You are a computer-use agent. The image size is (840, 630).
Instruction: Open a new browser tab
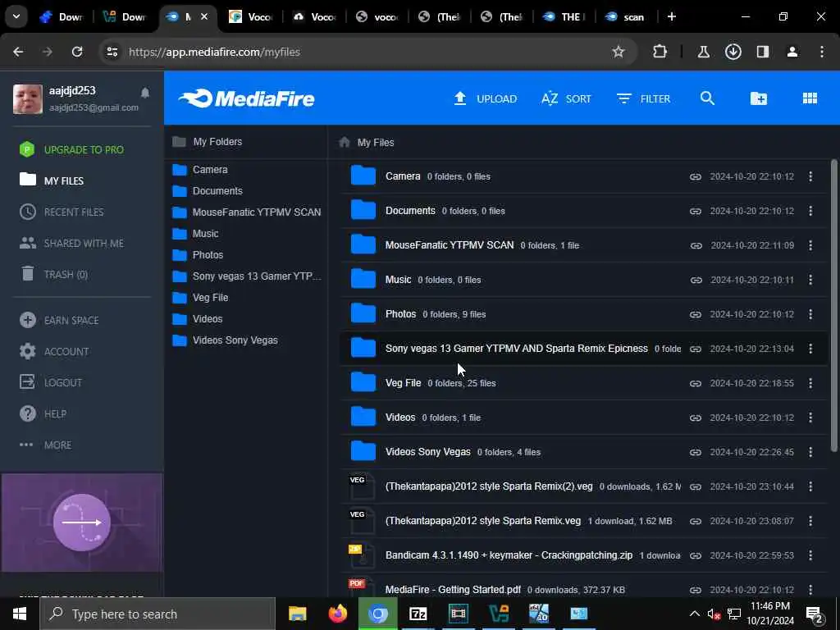pos(671,16)
